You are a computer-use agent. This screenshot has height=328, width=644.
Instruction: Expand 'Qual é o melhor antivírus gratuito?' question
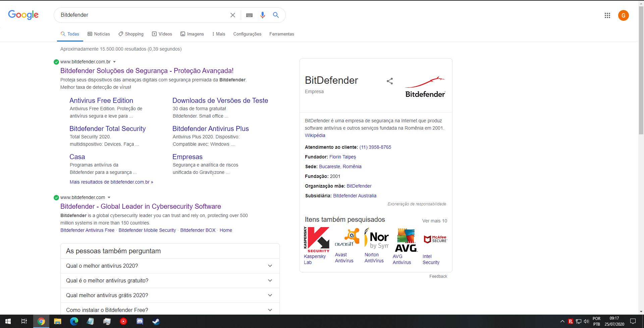(x=170, y=280)
